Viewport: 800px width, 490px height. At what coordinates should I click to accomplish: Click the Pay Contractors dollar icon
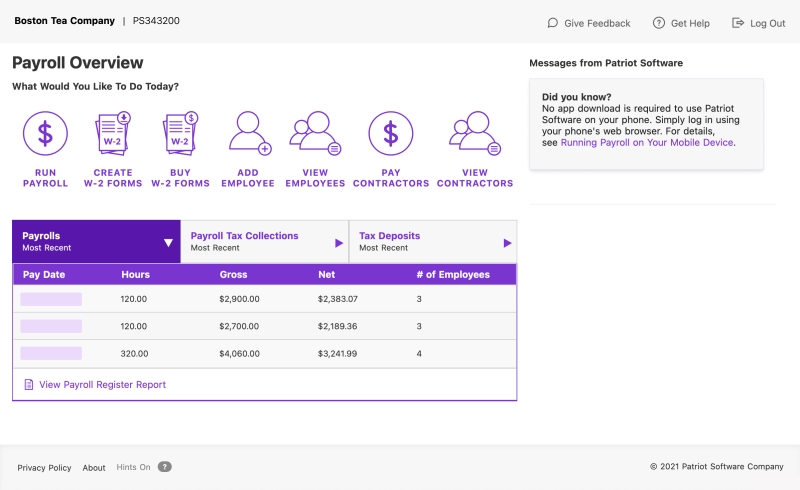tap(391, 133)
